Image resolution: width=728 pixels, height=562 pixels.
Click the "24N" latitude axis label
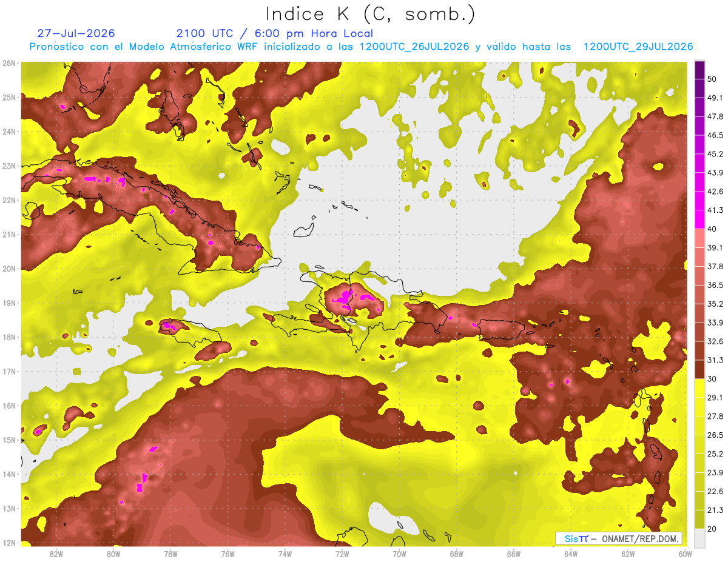click(9, 132)
